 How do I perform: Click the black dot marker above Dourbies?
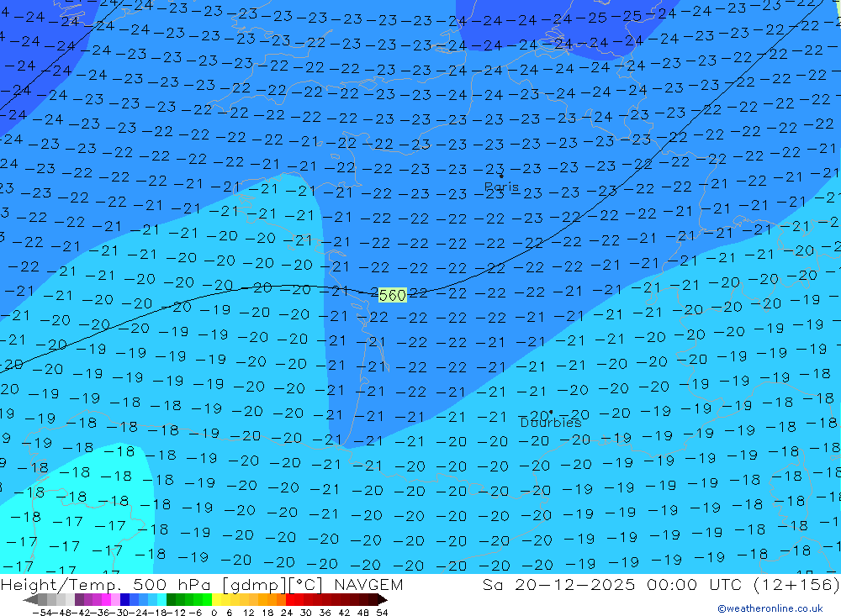551,413
